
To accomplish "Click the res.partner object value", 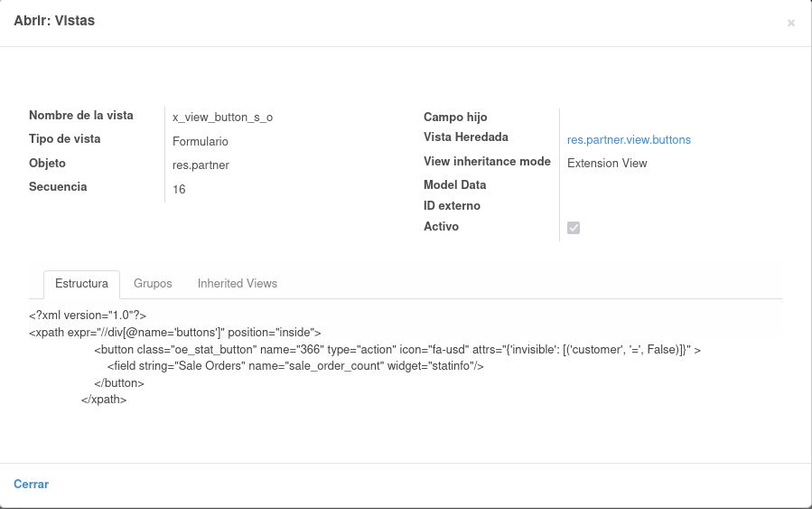I will pyautogui.click(x=201, y=165).
